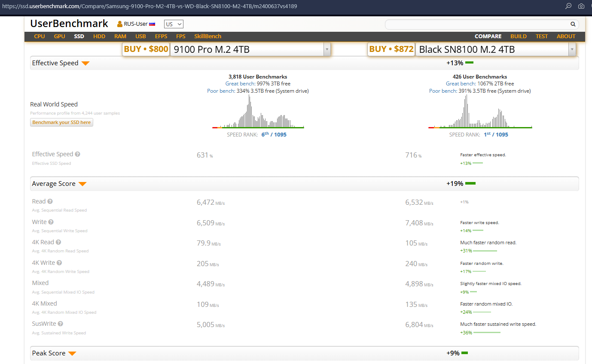Switch to the HDD category
This screenshot has height=364, width=592.
point(99,36)
